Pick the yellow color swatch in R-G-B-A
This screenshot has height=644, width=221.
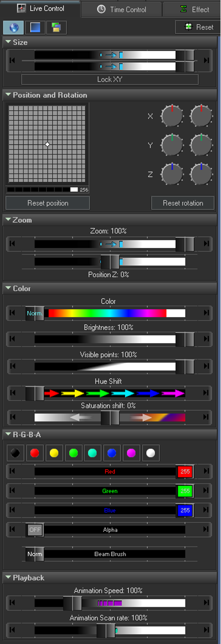[54, 453]
